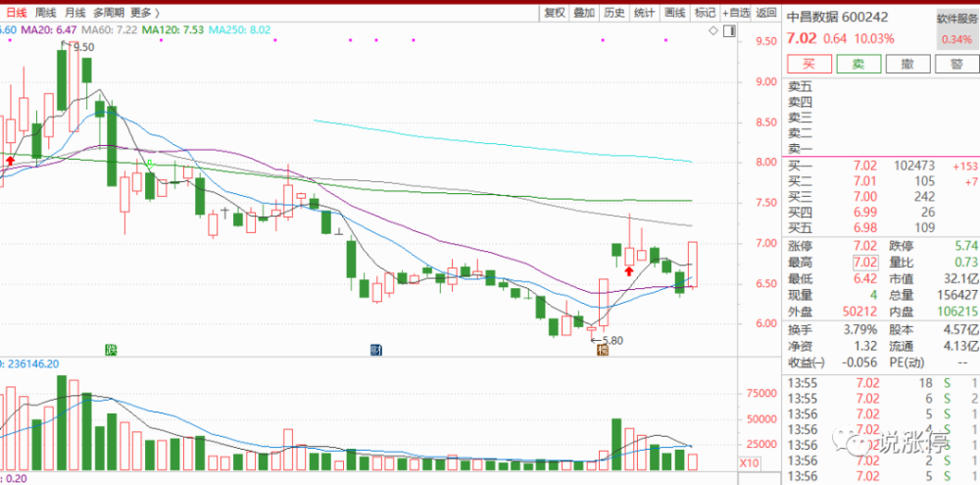Click the 买三 bid price 7.00
The width and height of the screenshot is (980, 485).
(865, 198)
